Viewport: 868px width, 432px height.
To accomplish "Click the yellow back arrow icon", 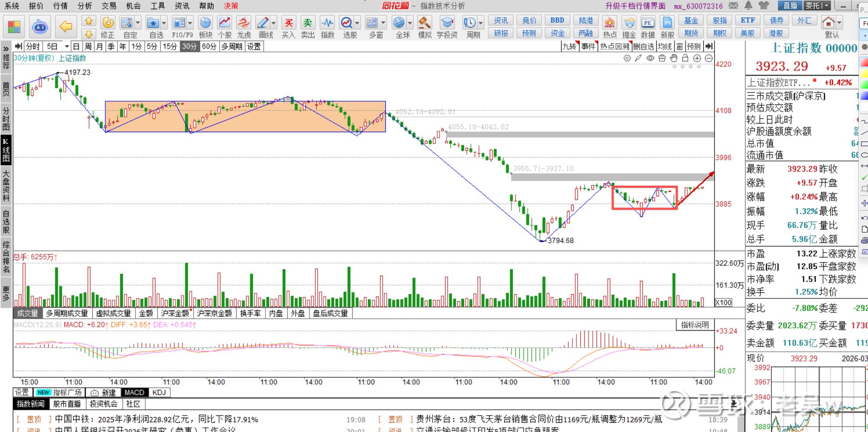I will click(66, 27).
